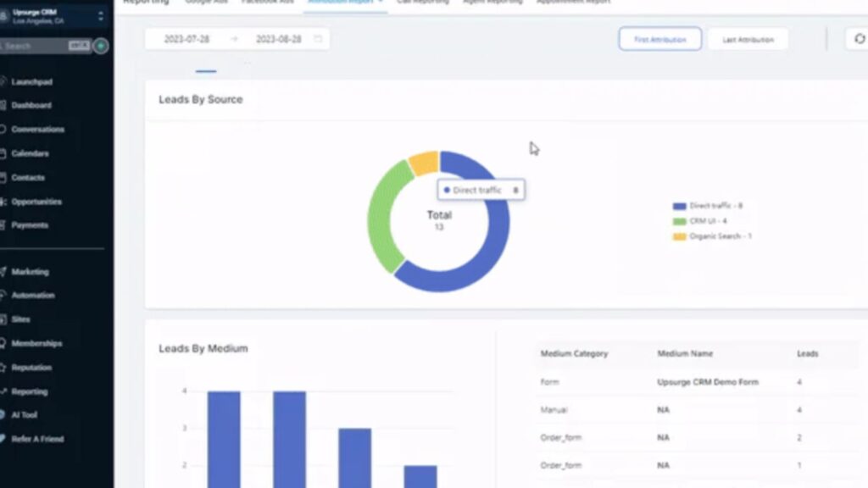The image size is (868, 488).
Task: Click the Medium Name column header
Action: [685, 353]
